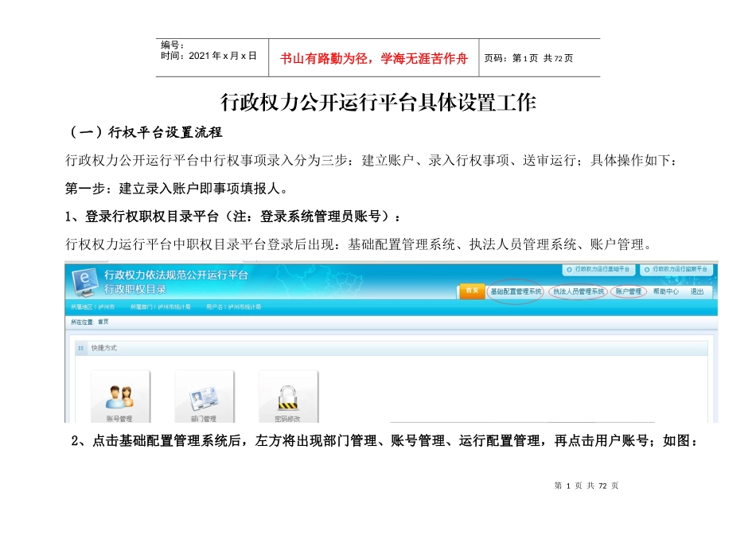The height and width of the screenshot is (535, 756).
Task: Open the 密码修改 padlock icon
Action: pos(288,396)
